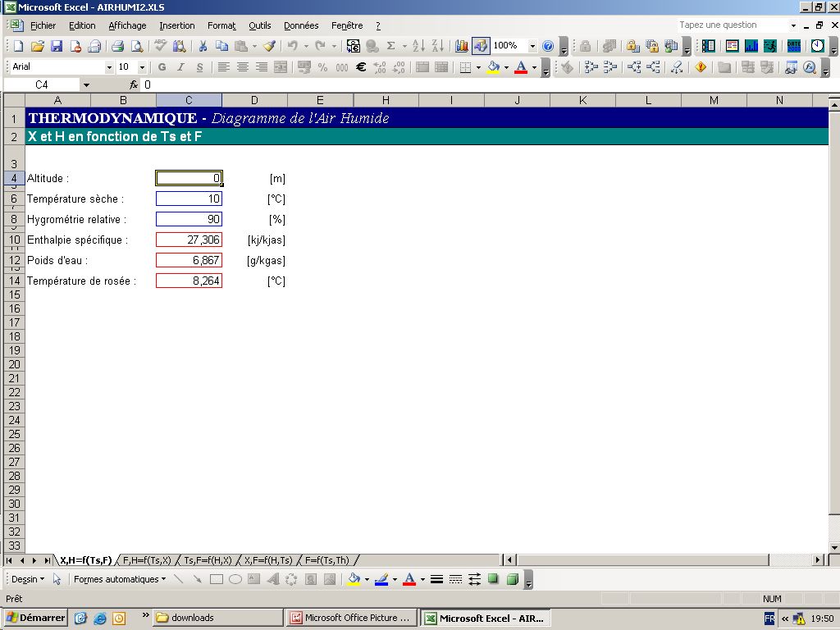
Task: Open the Edition menu
Action: (82, 25)
